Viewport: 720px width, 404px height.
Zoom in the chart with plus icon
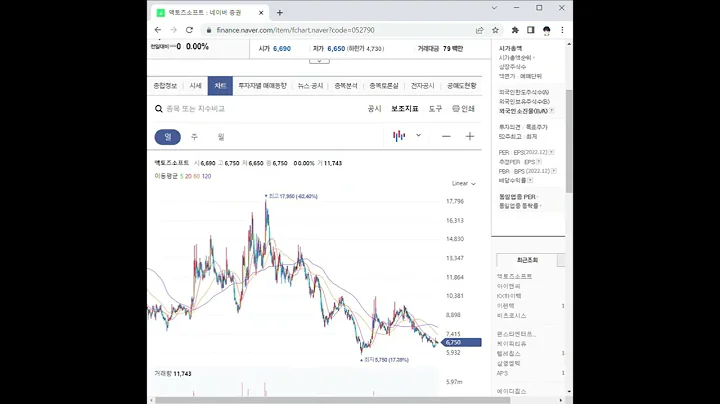click(x=469, y=136)
